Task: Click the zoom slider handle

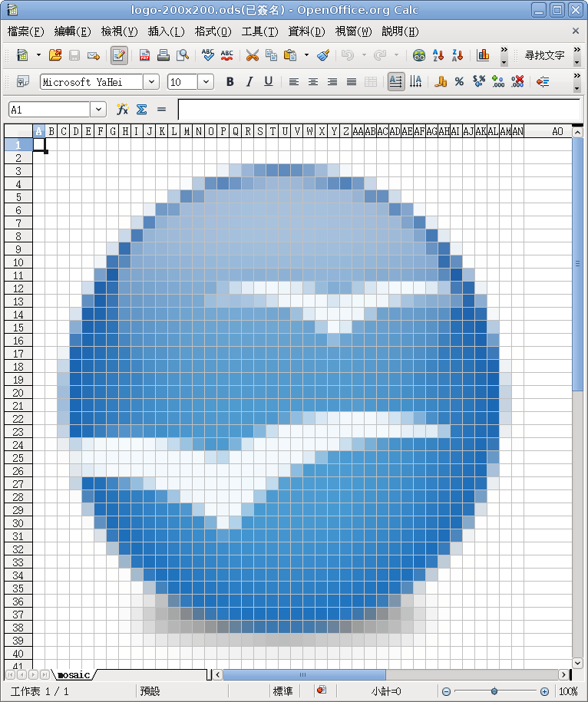Action: click(494, 692)
